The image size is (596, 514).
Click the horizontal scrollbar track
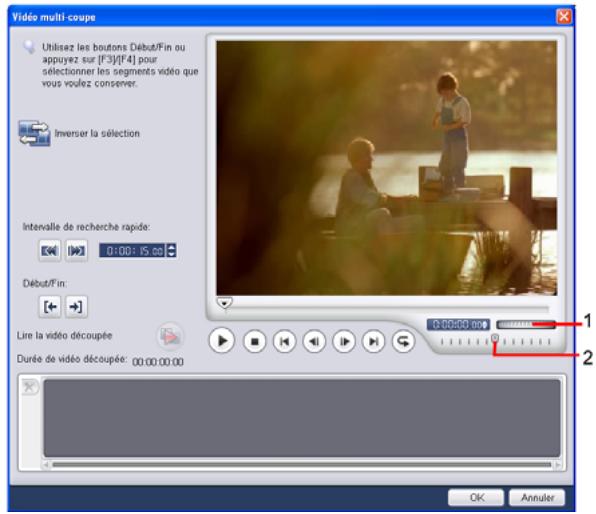pos(302,465)
